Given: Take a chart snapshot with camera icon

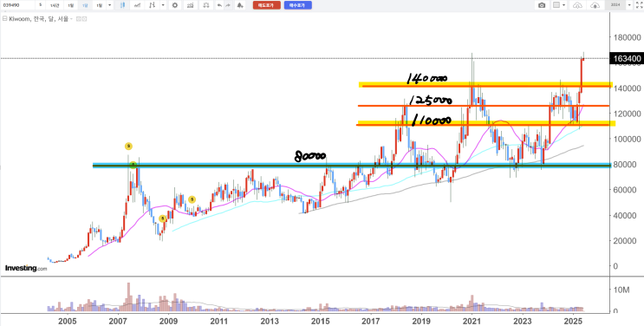Looking at the screenshot, I should click(542, 5).
